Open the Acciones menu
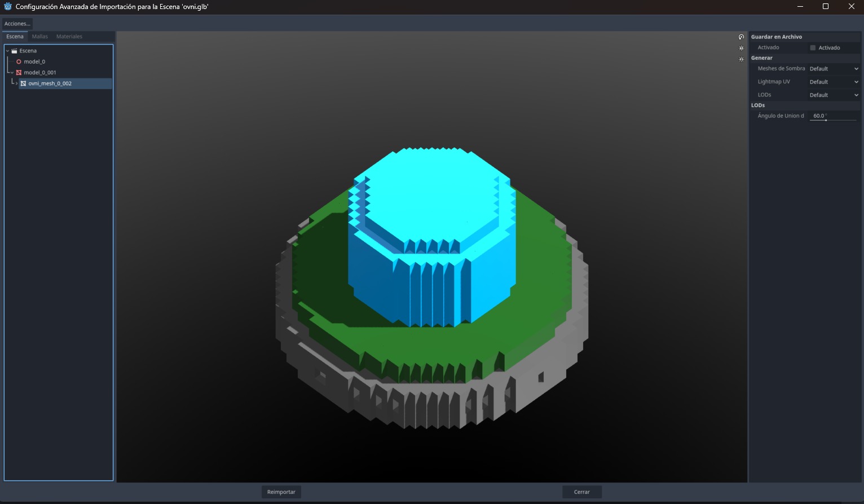Screen dimensions: 864x504 [17, 24]
